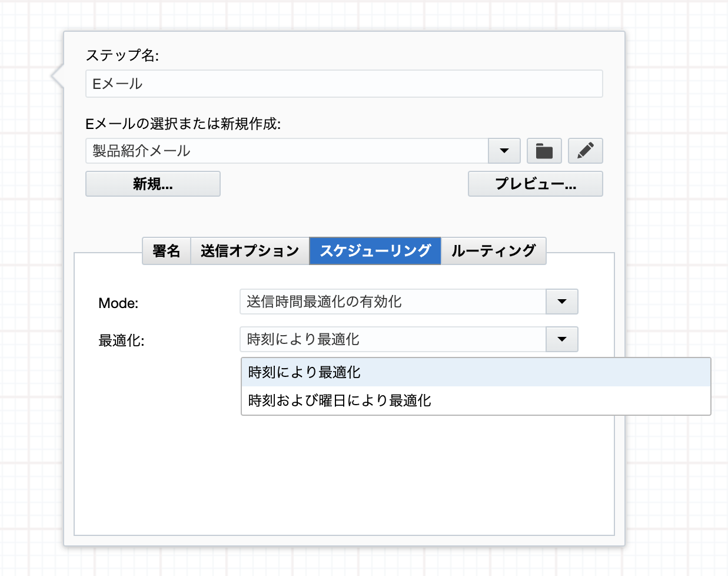The height and width of the screenshot is (576, 728).
Task: Click the Eメール step name text box
Action: pos(344,84)
